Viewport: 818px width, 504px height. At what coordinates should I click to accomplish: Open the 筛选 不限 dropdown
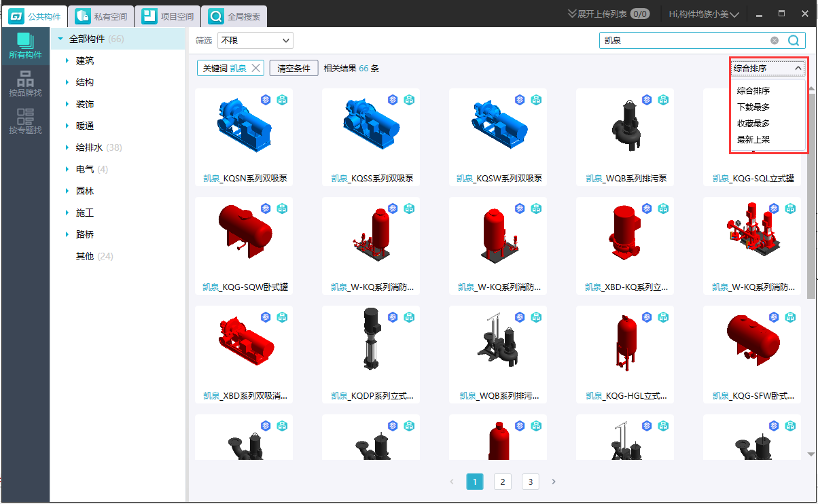pyautogui.click(x=255, y=41)
